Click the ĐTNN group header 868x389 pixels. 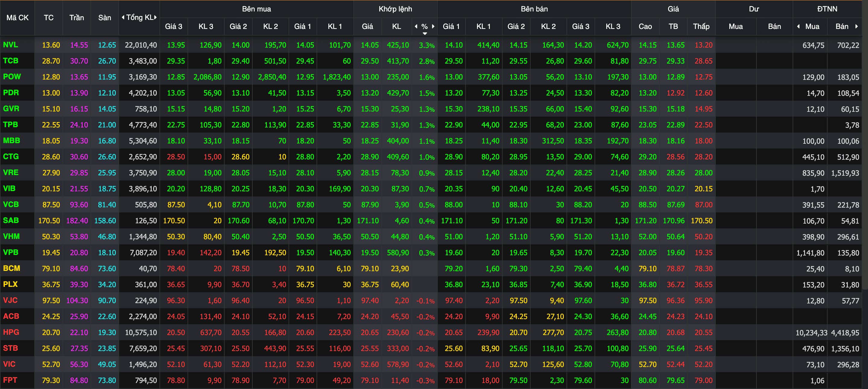click(827, 9)
